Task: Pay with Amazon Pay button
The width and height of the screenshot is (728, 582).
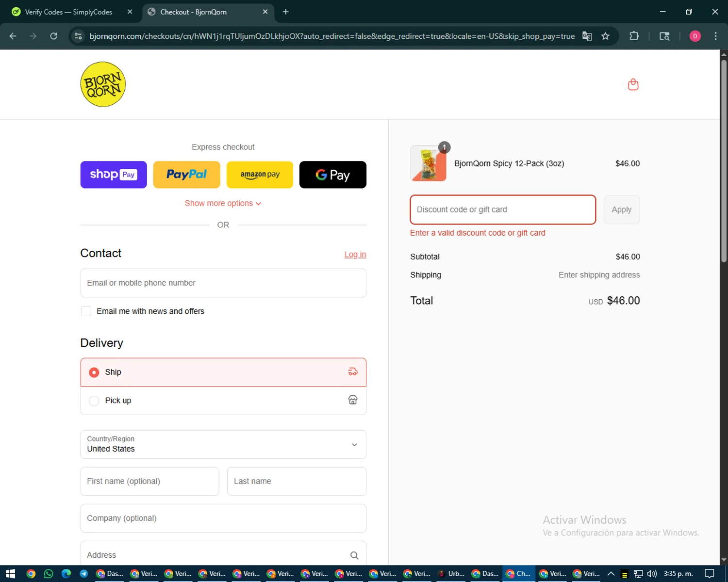Action: coord(260,175)
